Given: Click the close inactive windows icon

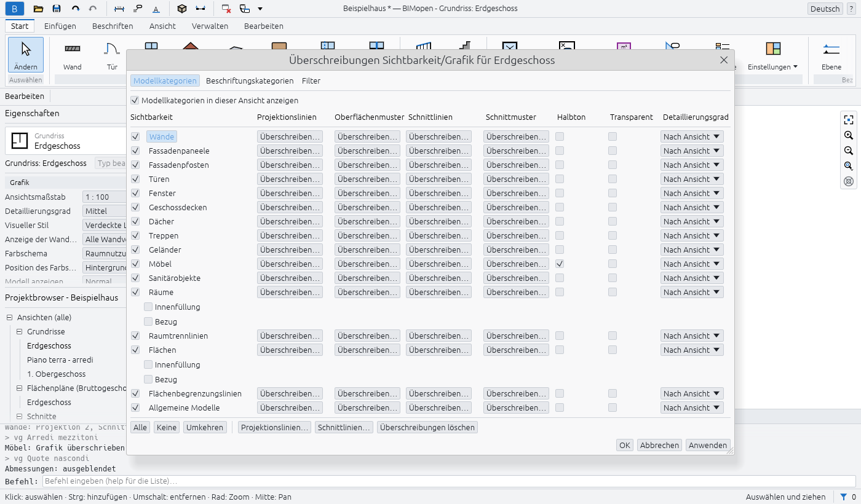Looking at the screenshot, I should (x=226, y=9).
